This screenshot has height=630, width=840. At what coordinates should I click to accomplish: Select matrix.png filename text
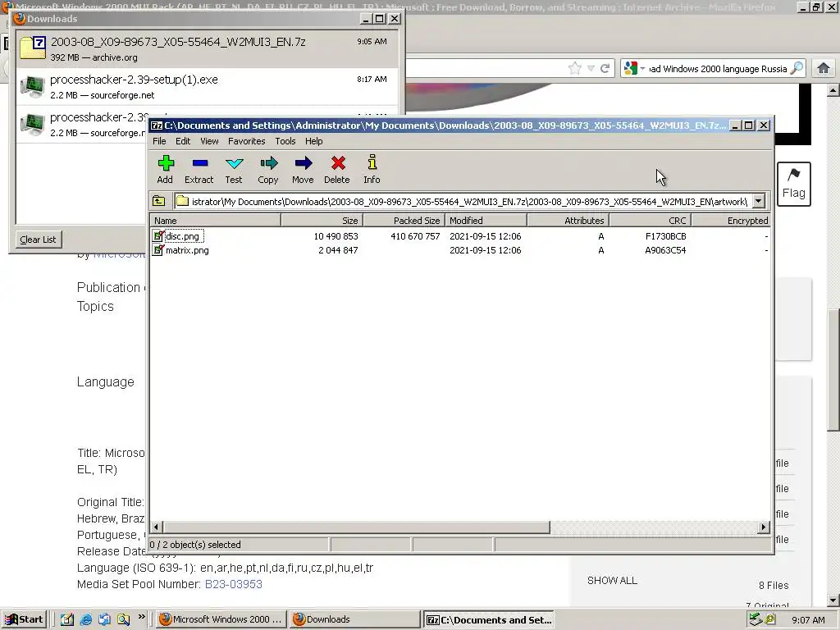187,250
